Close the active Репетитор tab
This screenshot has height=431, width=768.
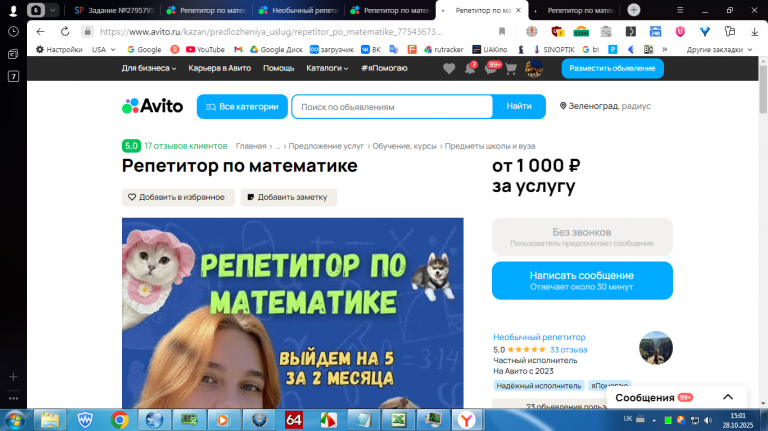(518, 10)
